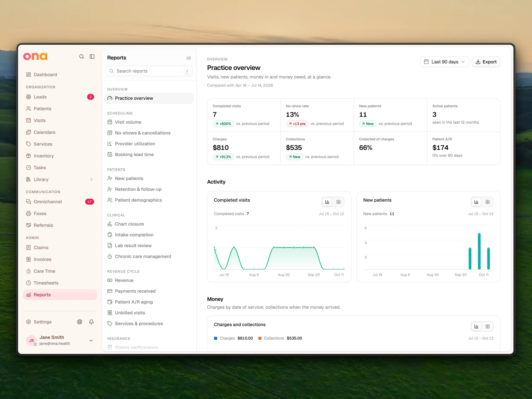Click the Timesheets clock icon

[28, 283]
